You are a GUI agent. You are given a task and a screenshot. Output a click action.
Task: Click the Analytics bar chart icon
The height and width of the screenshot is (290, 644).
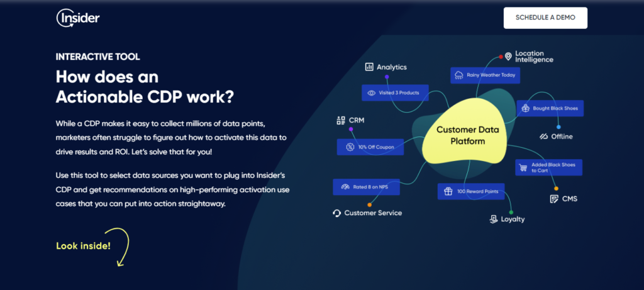369,67
